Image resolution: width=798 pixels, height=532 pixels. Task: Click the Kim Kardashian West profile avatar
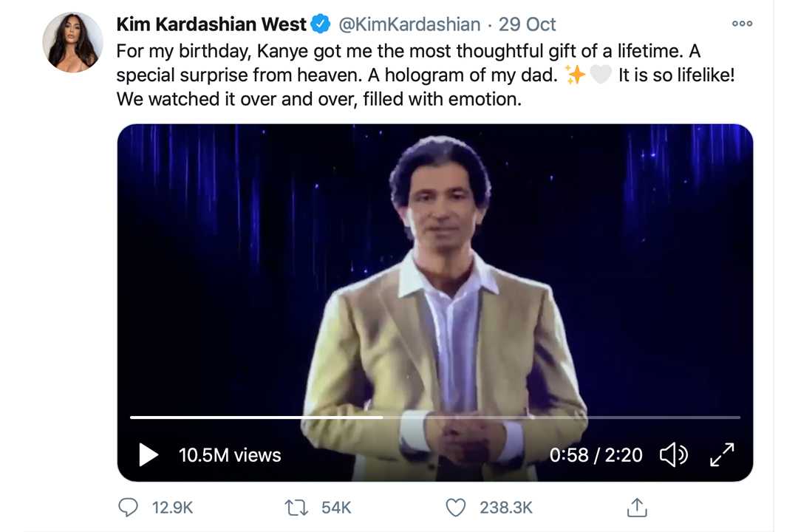[x=72, y=43]
